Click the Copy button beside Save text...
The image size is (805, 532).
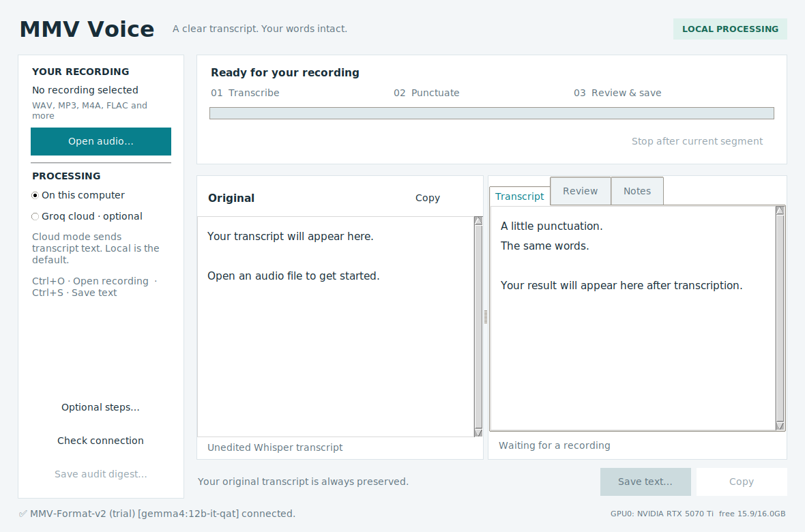pyautogui.click(x=742, y=482)
